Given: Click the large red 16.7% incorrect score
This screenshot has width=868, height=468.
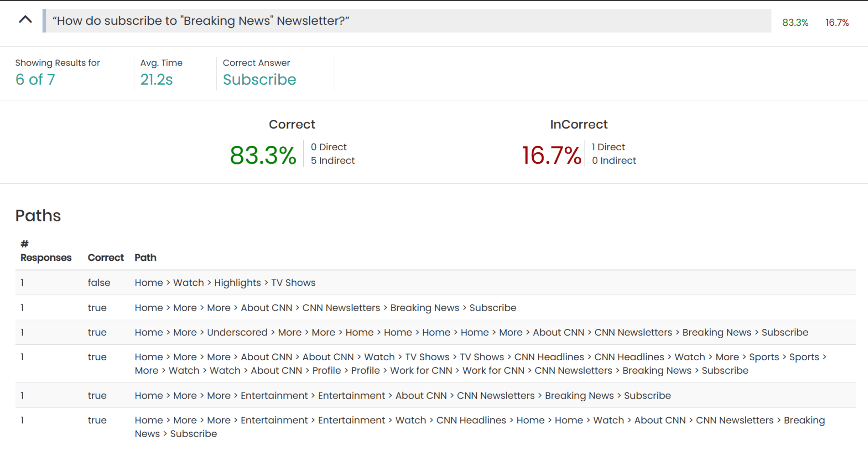Looking at the screenshot, I should (551, 155).
